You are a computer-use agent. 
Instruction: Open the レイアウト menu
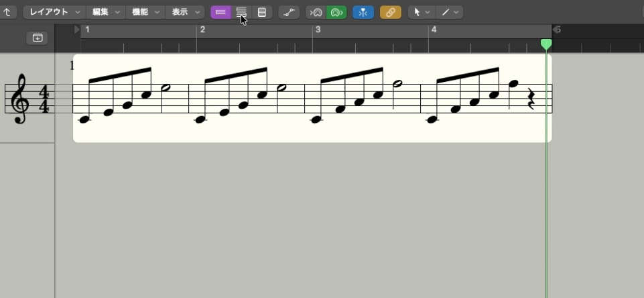[x=55, y=12]
